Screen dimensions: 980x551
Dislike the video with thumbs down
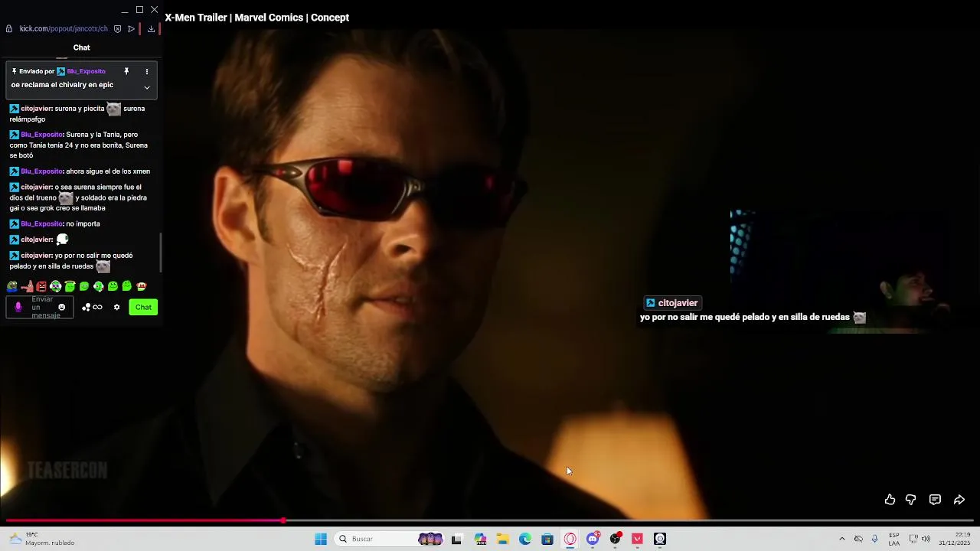pos(911,500)
